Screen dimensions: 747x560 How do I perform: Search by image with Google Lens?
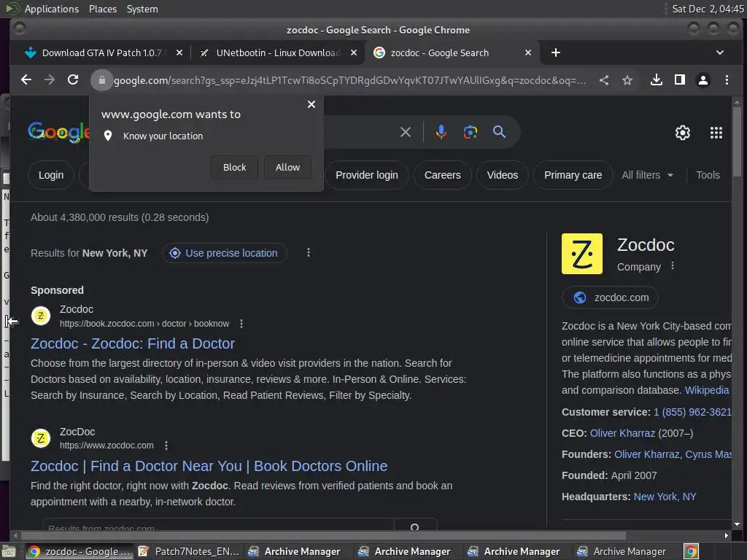(x=471, y=132)
